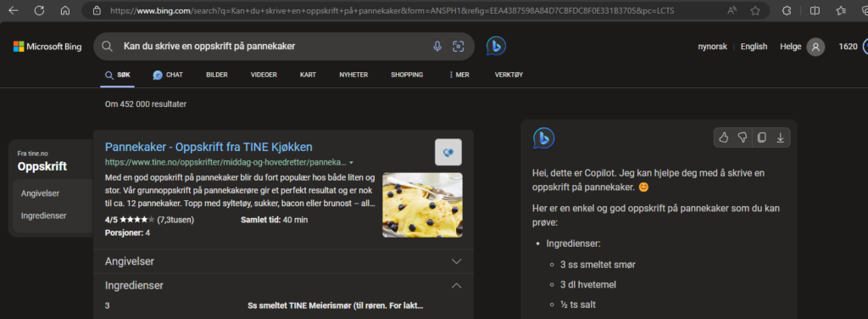Open the VERKTØY tools menu
The width and height of the screenshot is (868, 319).
[x=509, y=75]
